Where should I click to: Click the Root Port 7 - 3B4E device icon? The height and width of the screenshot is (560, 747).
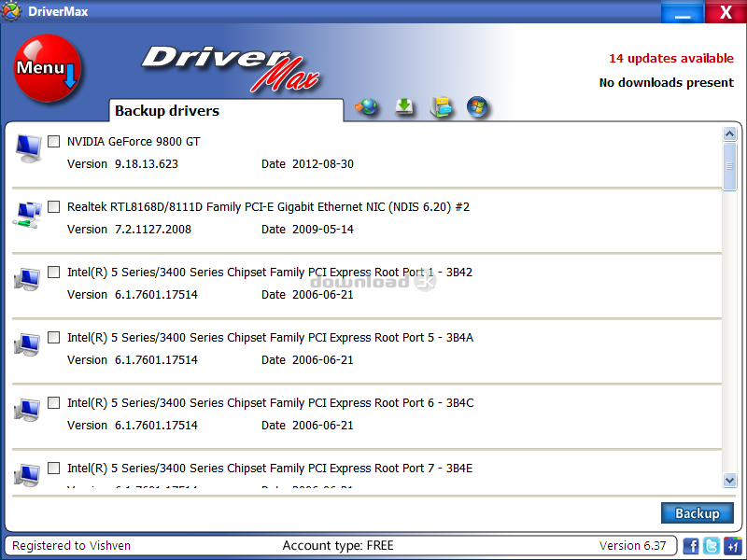[27, 475]
